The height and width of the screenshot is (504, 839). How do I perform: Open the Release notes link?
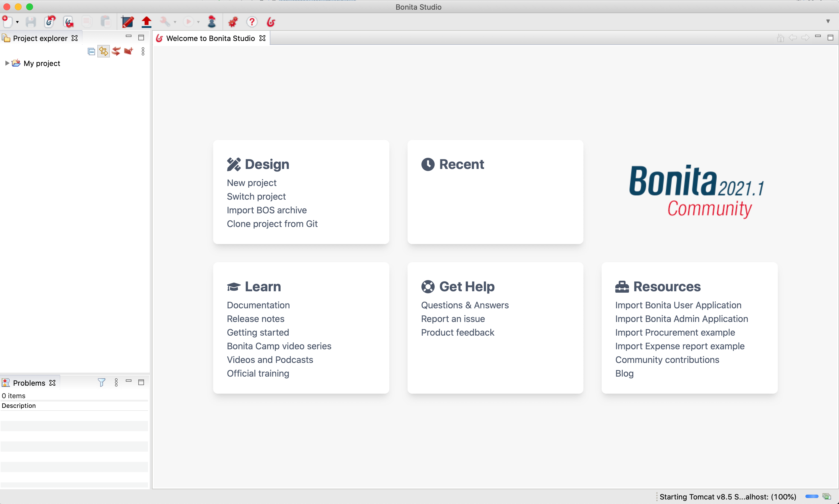256,319
